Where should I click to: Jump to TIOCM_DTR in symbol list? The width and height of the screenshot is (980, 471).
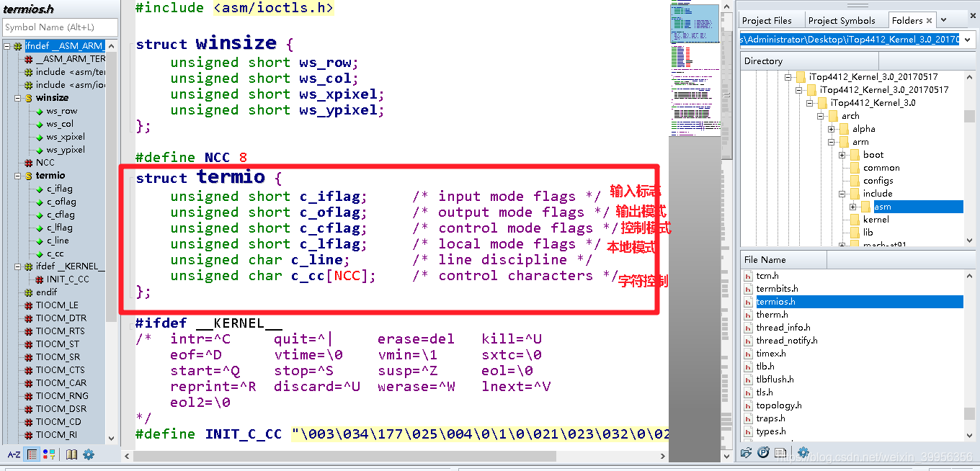[x=61, y=318]
